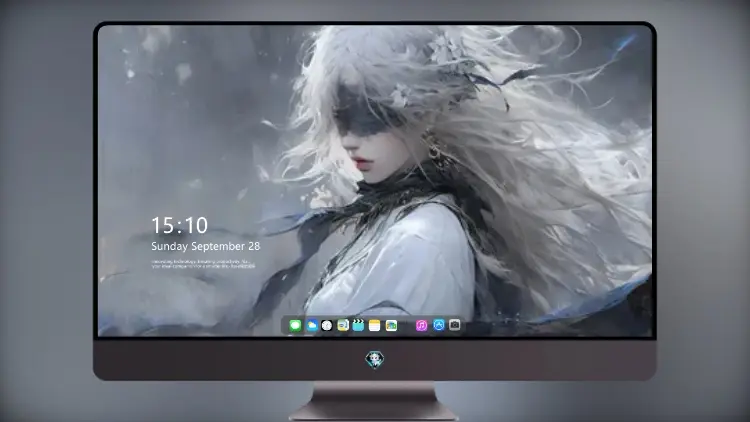Click the small quote text below the date
The width and height of the screenshot is (750, 422).
pos(203,264)
